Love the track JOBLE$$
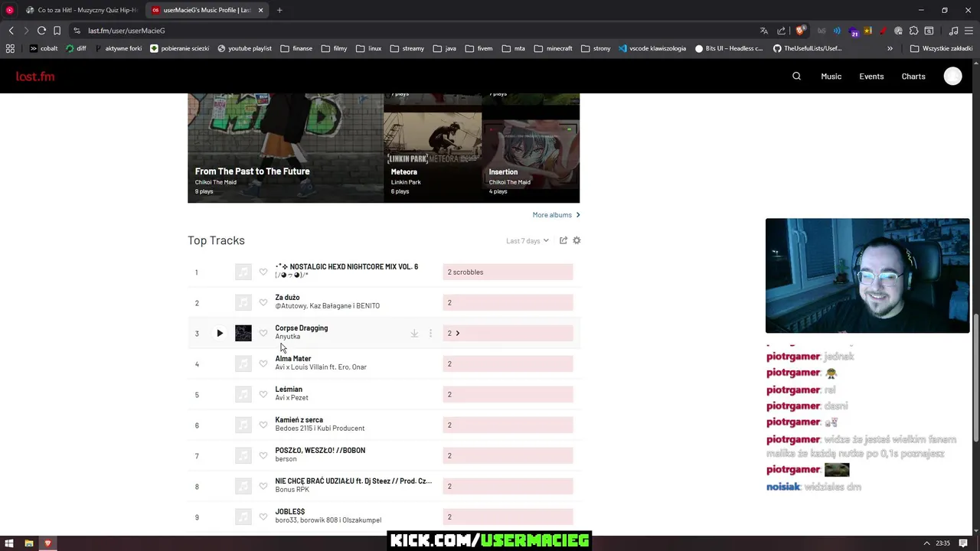The width and height of the screenshot is (980, 551). tap(263, 517)
